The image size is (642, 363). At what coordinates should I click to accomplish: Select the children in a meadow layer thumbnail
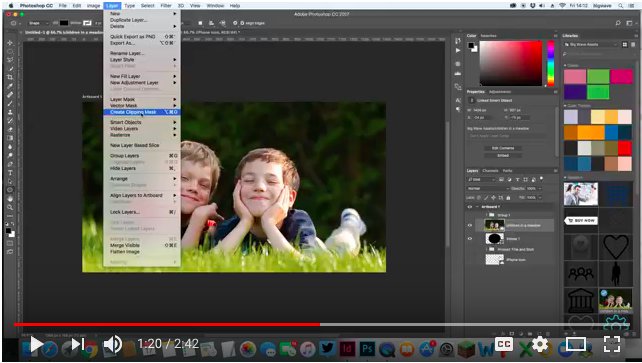point(494,225)
